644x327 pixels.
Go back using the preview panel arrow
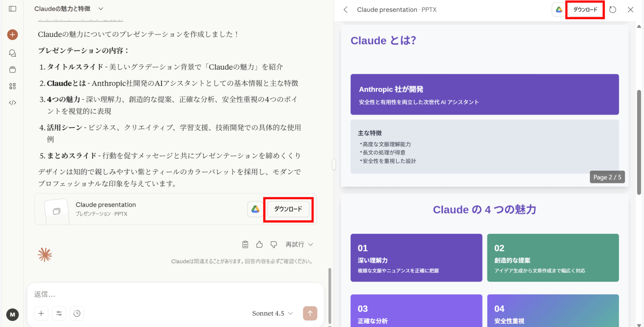pos(346,10)
